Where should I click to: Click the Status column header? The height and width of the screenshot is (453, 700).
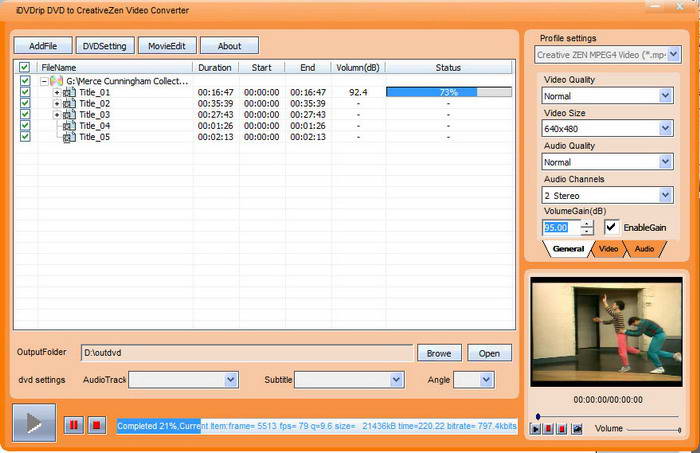[448, 67]
